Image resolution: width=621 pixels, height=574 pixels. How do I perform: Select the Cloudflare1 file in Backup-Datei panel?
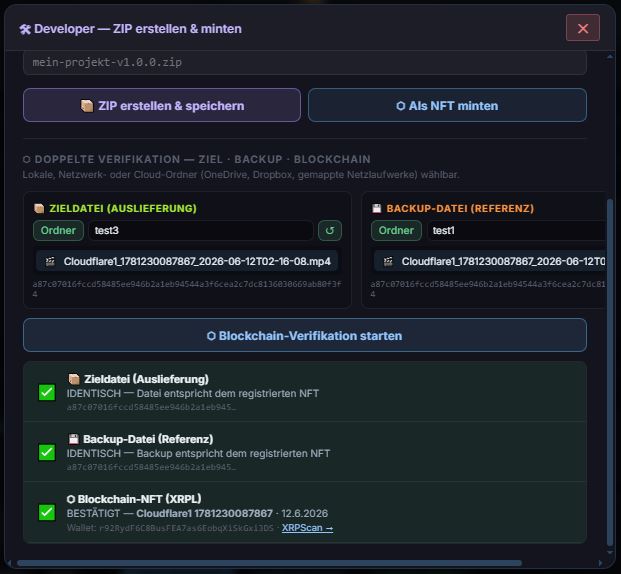coord(490,261)
